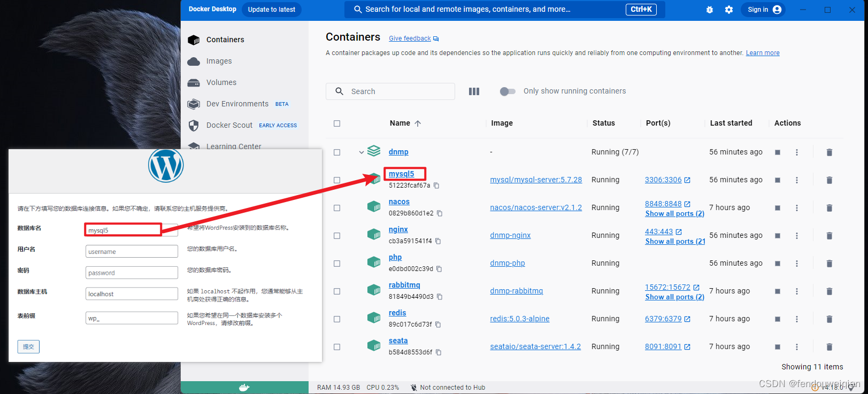Stop the dnmp group
This screenshot has width=868, height=394.
[778, 152]
